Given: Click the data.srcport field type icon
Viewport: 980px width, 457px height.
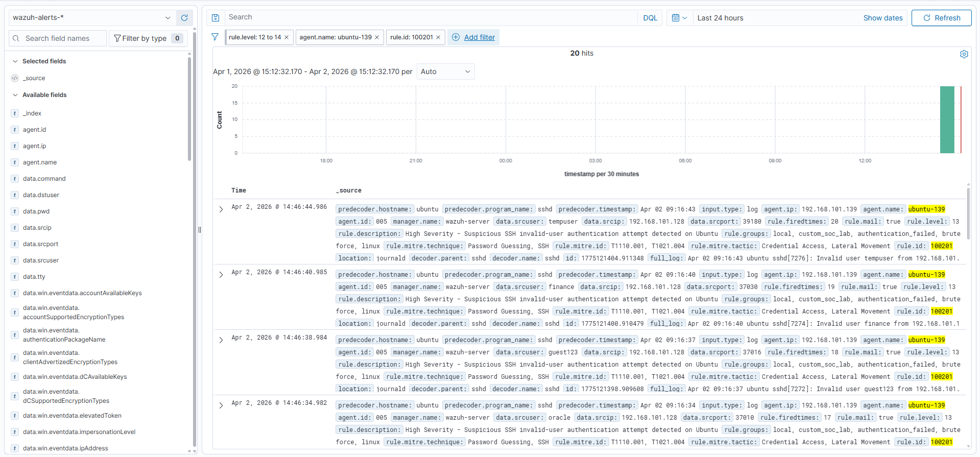Looking at the screenshot, I should [x=15, y=244].
